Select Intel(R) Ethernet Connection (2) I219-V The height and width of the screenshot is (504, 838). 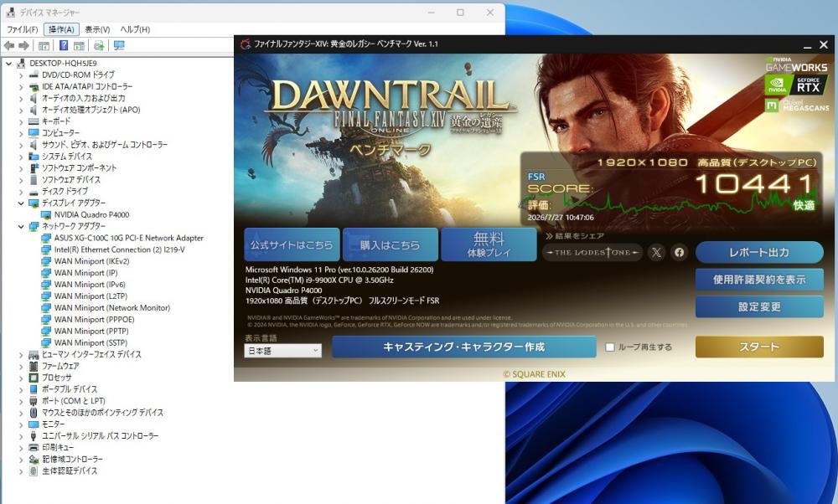pyautogui.click(x=119, y=249)
